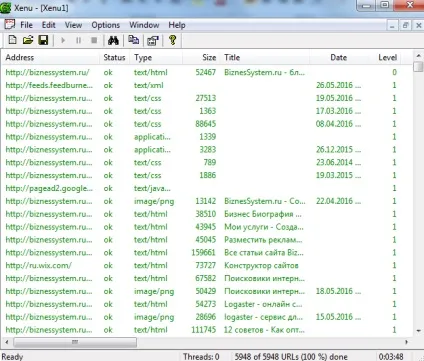Open the Edit menu

[49, 25]
